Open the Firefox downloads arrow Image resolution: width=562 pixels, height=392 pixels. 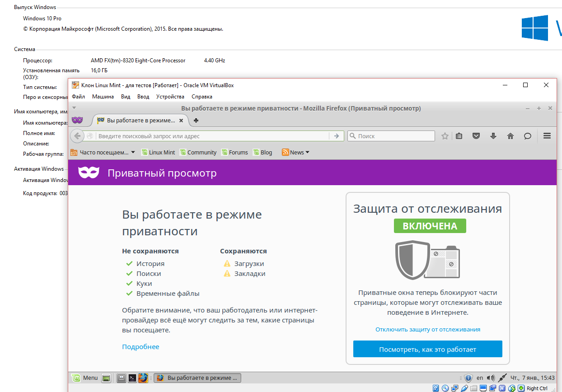493,136
